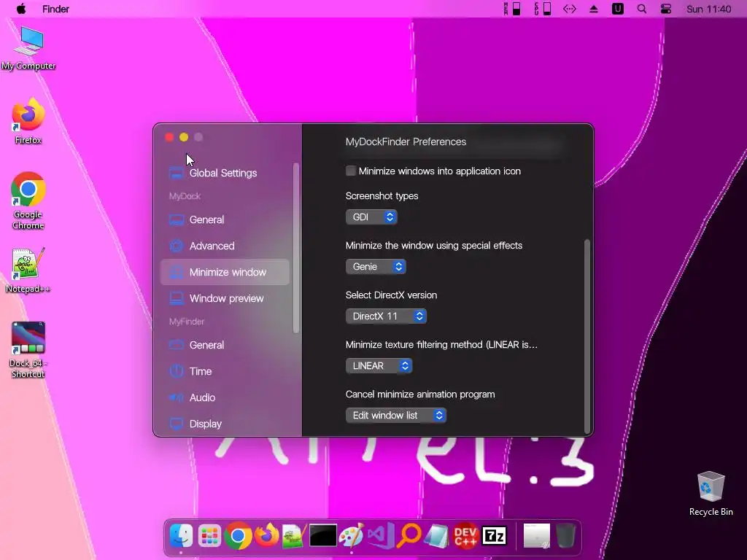Select the Firefox desktop shortcut

click(x=28, y=121)
